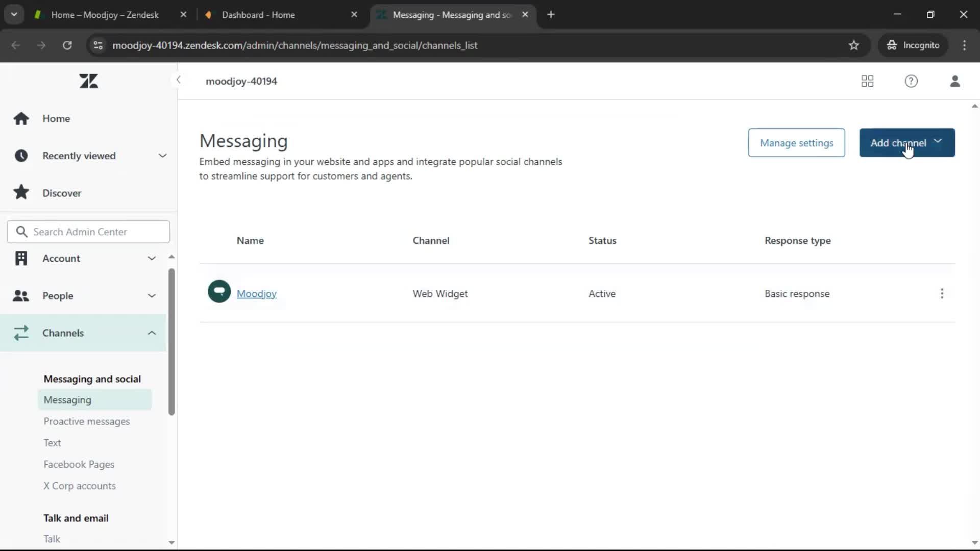View site information icon in address bar

tap(98, 45)
